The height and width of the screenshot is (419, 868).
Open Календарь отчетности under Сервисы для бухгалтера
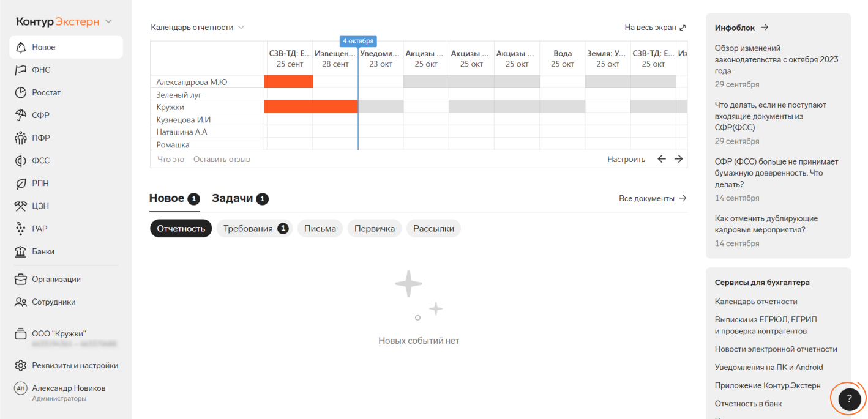pos(756,302)
